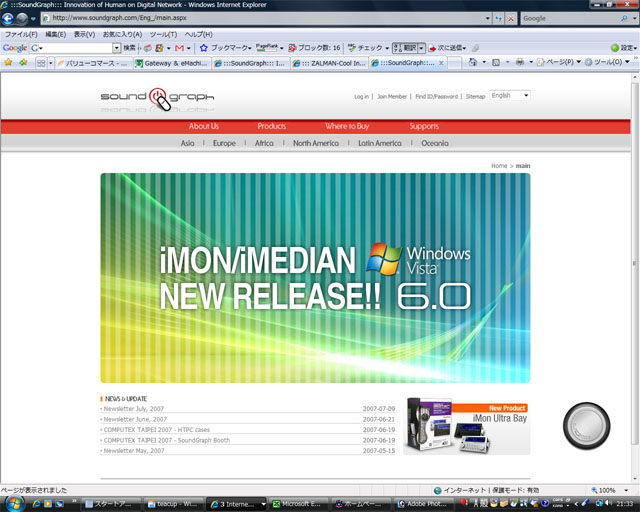Open the Page (ページ) menu dropdown
The height and width of the screenshot is (512, 640).
click(559, 62)
